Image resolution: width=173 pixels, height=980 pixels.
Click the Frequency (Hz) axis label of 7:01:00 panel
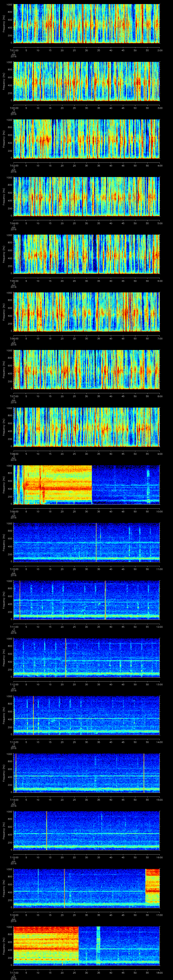4,24
